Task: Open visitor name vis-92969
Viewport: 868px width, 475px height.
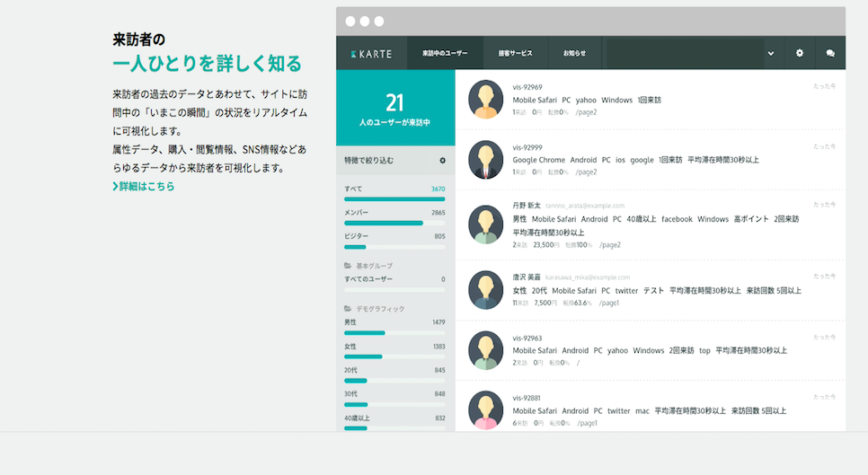Action: [527, 87]
